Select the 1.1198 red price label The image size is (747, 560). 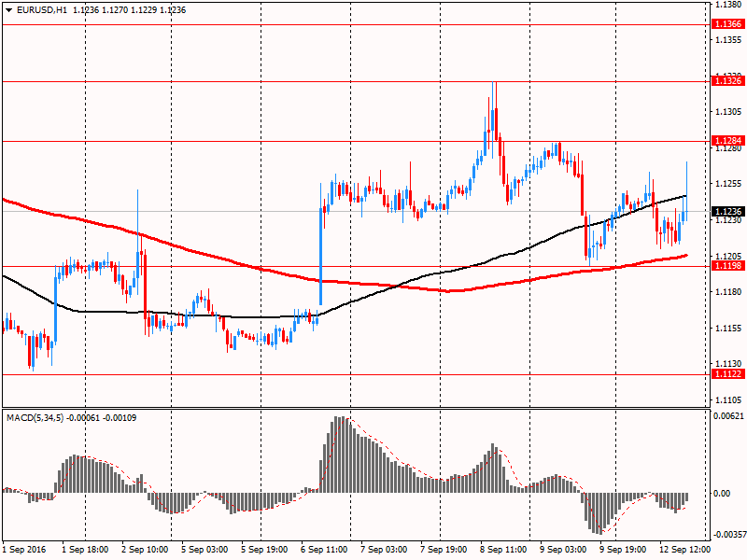coord(727,266)
